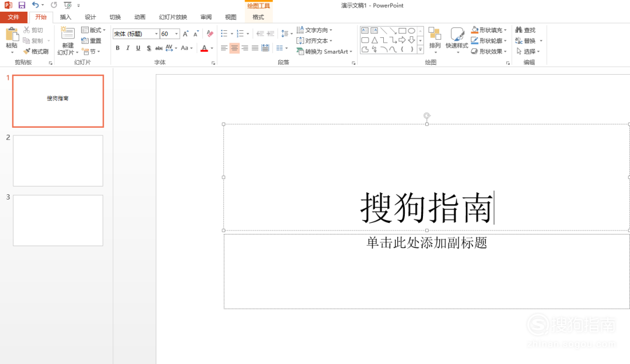Click Convert to SmartArt (转换为 SmartArt)
The image size is (630, 364).
(x=324, y=51)
